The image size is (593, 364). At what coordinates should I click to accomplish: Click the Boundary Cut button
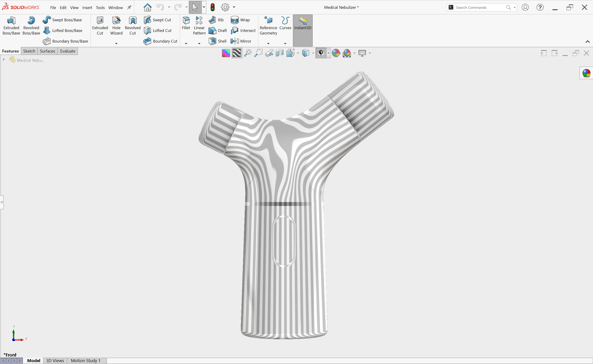160,41
